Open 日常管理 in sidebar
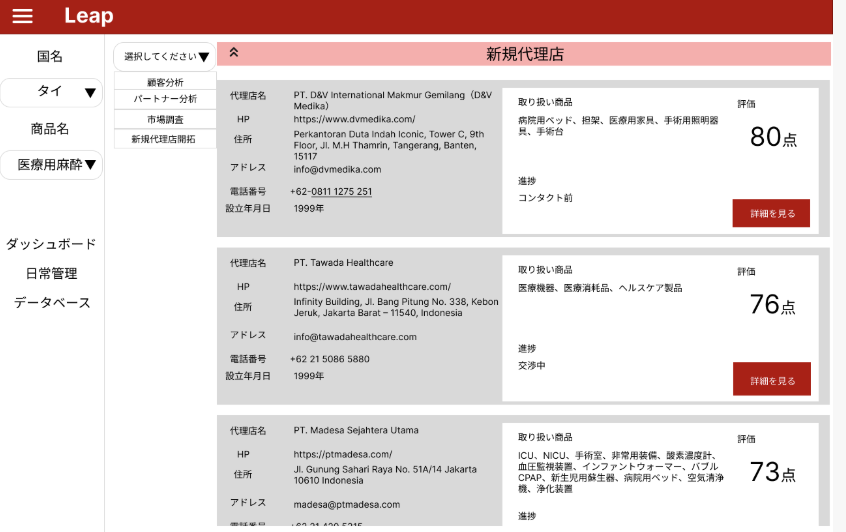Image resolution: width=846 pixels, height=532 pixels. (51, 273)
